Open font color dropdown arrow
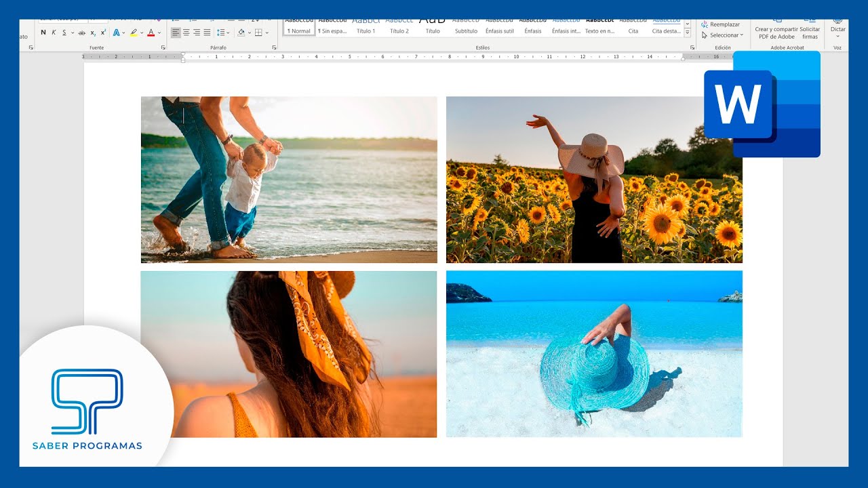This screenshot has width=868, height=488. tap(159, 33)
